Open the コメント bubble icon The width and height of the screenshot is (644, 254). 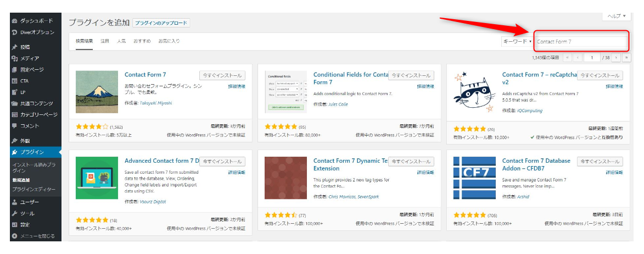[x=14, y=126]
